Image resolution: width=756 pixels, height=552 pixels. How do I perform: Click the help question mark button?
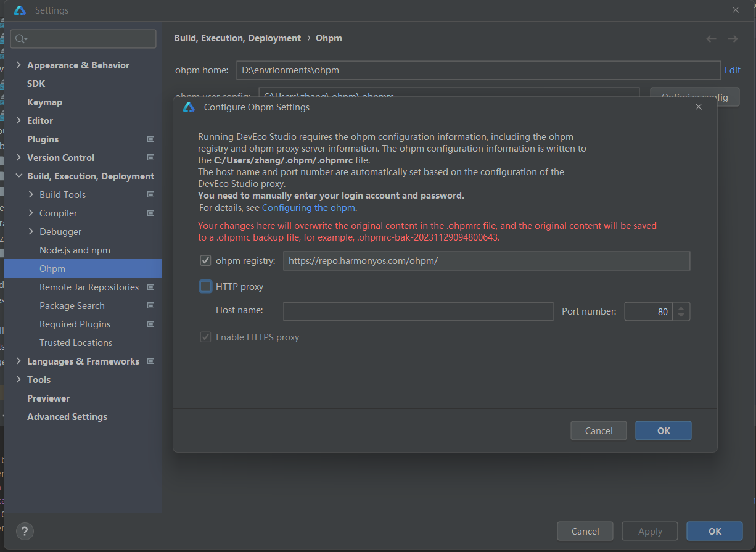pos(25,531)
